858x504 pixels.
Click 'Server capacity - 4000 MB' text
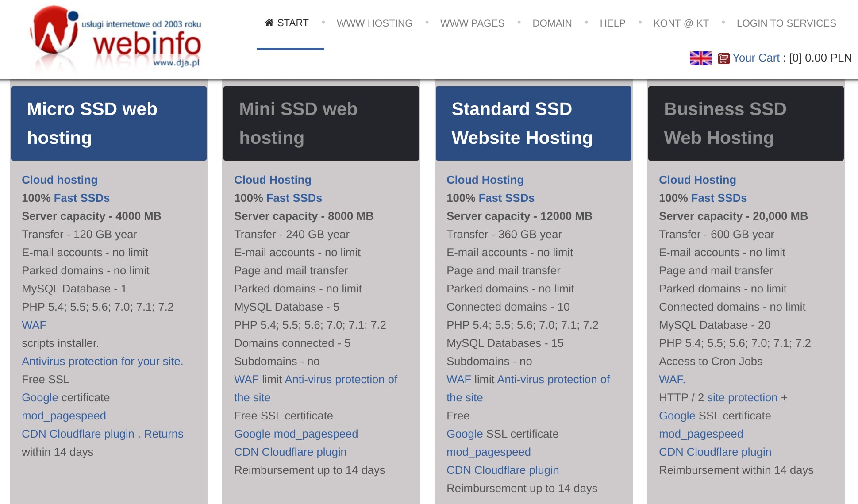point(92,216)
